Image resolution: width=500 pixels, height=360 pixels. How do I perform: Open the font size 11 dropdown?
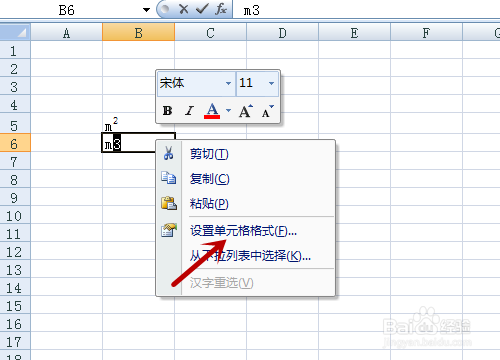[271, 83]
